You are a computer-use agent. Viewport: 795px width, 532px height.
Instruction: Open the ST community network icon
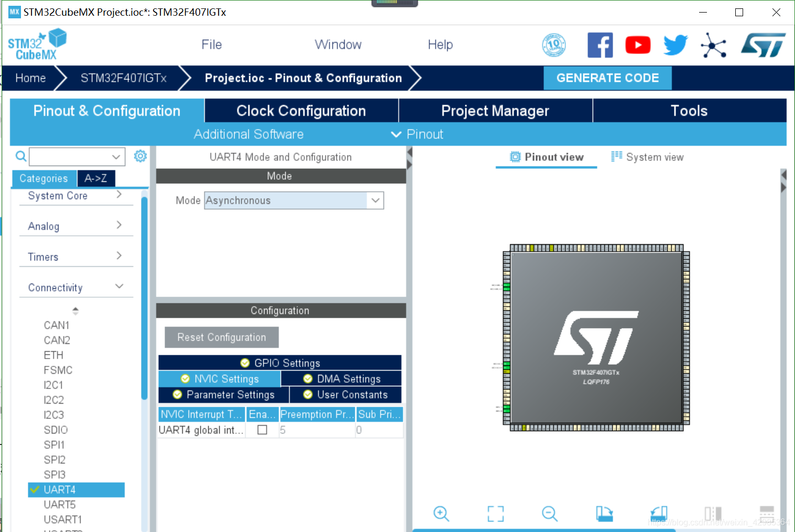click(713, 45)
